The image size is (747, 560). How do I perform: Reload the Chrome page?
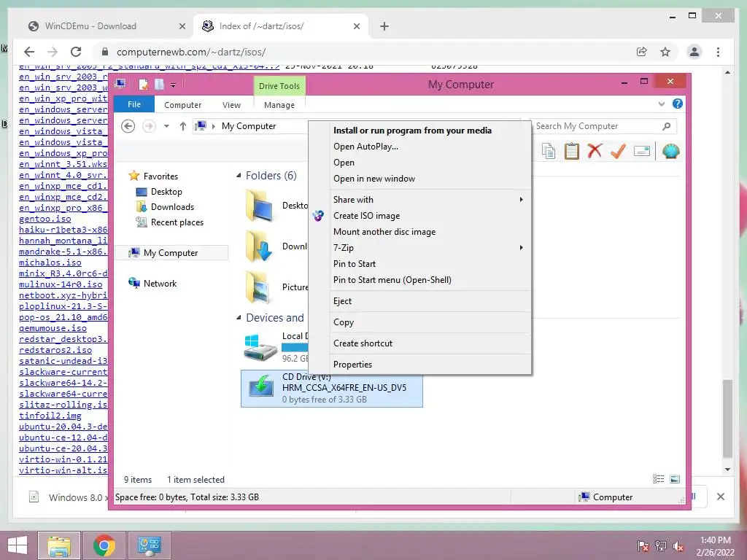coord(76,52)
